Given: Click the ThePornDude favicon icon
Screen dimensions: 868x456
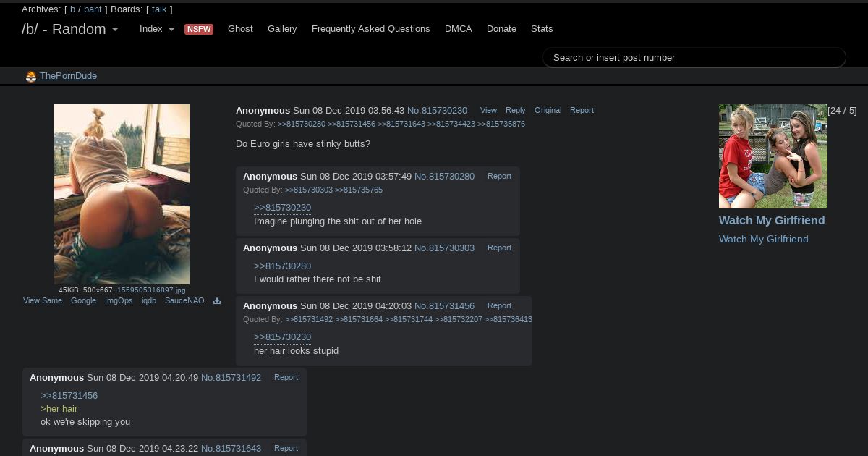Looking at the screenshot, I should (x=31, y=76).
